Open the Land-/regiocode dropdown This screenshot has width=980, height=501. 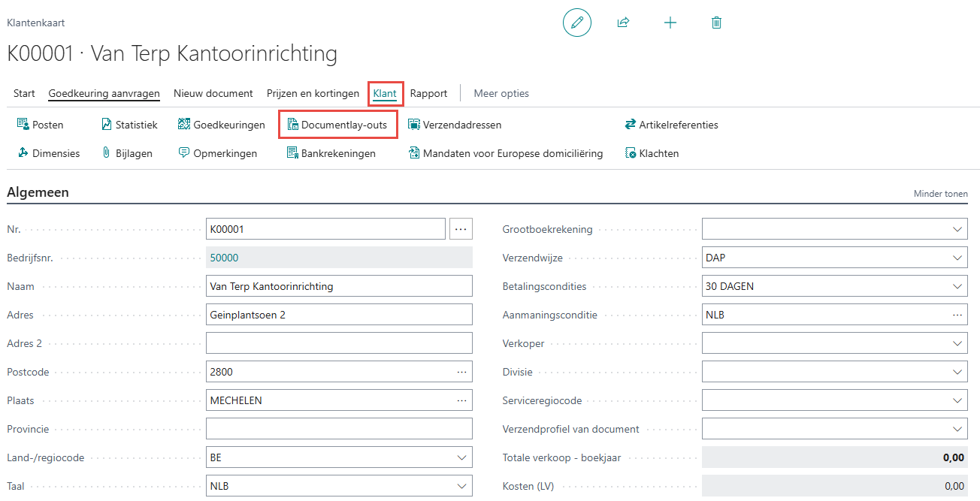point(461,457)
